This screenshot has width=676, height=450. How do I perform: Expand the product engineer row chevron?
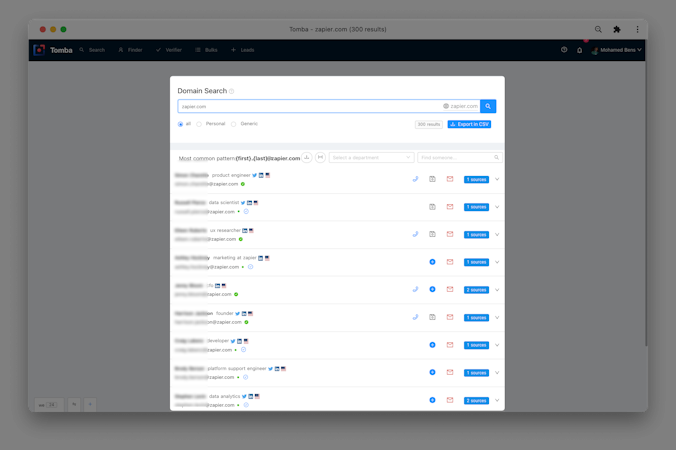[497, 179]
